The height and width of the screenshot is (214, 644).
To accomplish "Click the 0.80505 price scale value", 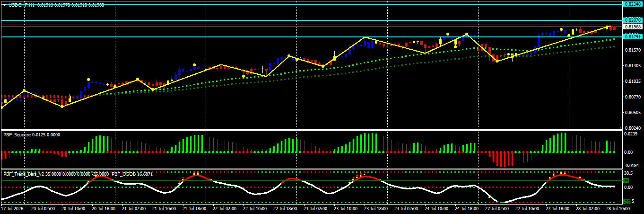I will click(633, 112).
